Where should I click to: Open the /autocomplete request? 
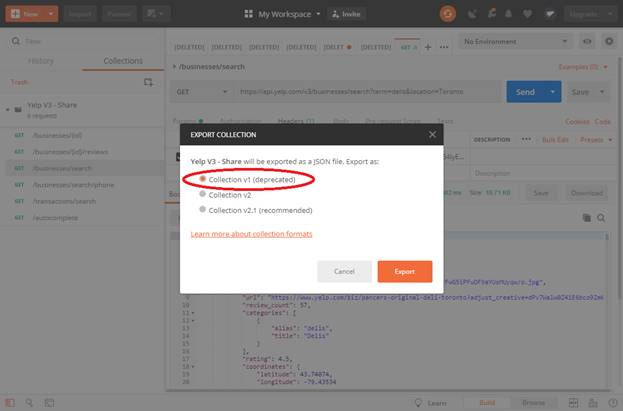click(82, 218)
